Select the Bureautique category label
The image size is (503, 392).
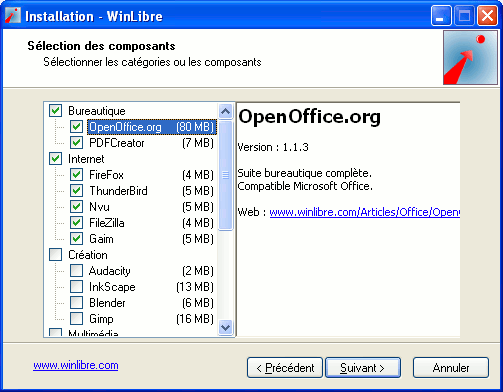(97, 111)
